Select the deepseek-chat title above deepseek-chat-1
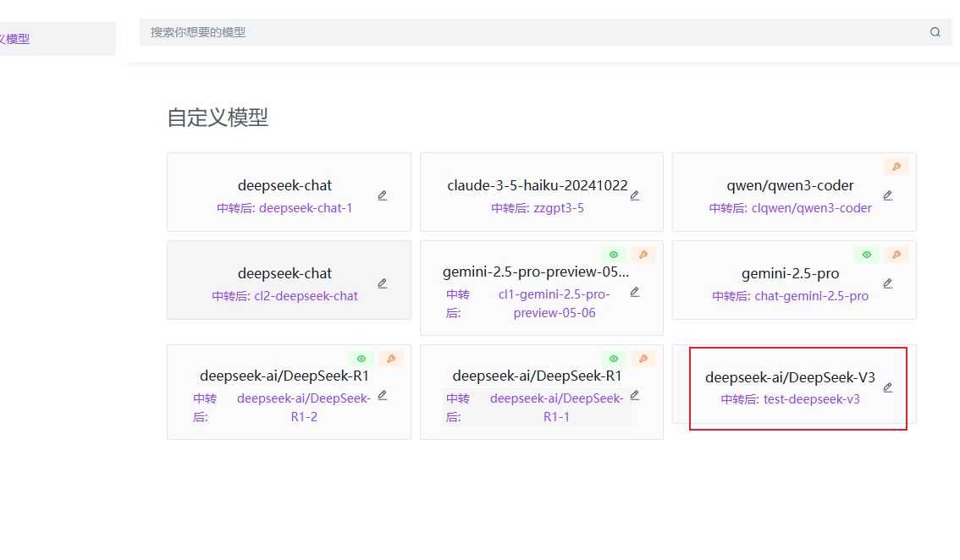Screen dimensions: 960x560 click(x=284, y=185)
